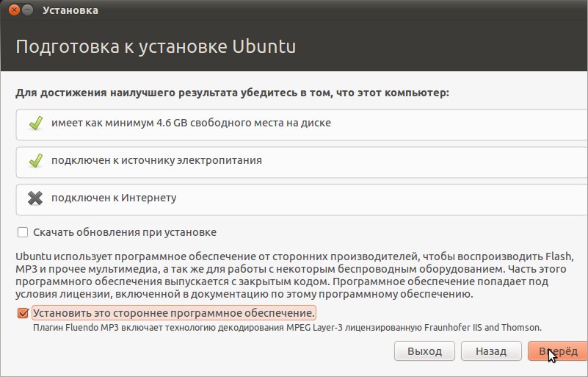
Task: Click the green checkmark beside power source requirement
Action: [x=36, y=160]
